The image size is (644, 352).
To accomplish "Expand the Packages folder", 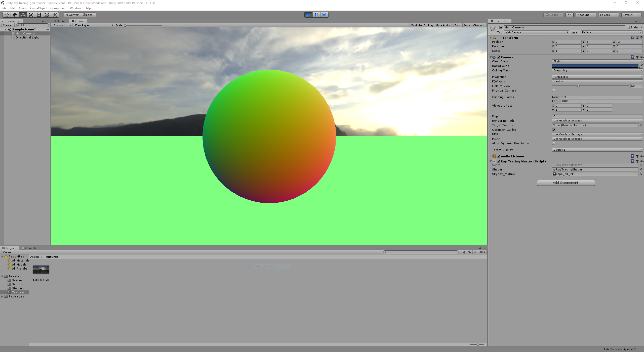I will pos(2,296).
